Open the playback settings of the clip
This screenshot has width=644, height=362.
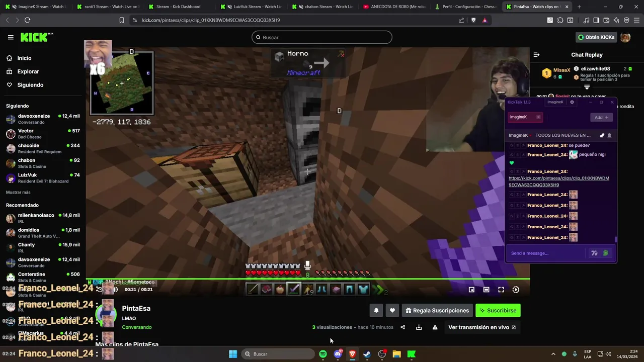(516, 290)
